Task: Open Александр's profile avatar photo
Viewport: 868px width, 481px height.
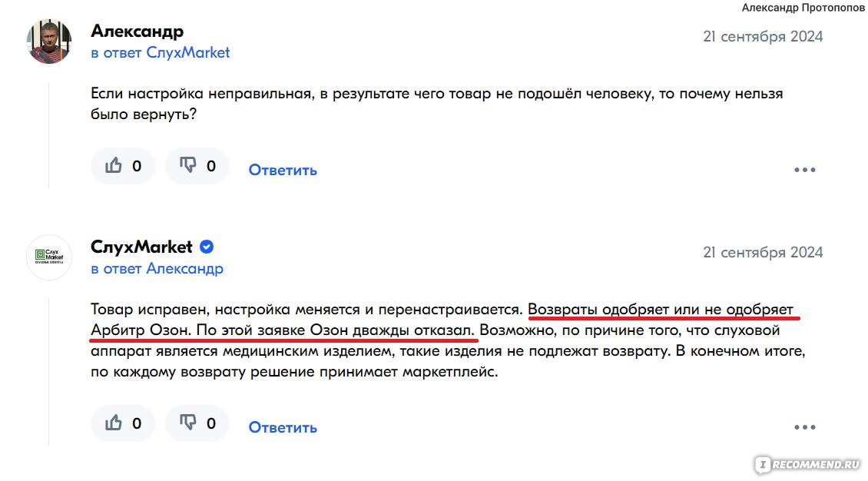Action: pyautogui.click(x=49, y=41)
